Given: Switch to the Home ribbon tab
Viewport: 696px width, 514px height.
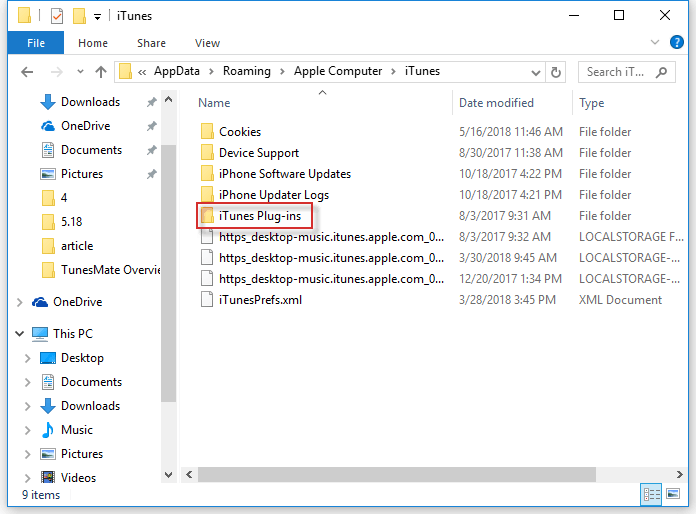Looking at the screenshot, I should [x=93, y=43].
